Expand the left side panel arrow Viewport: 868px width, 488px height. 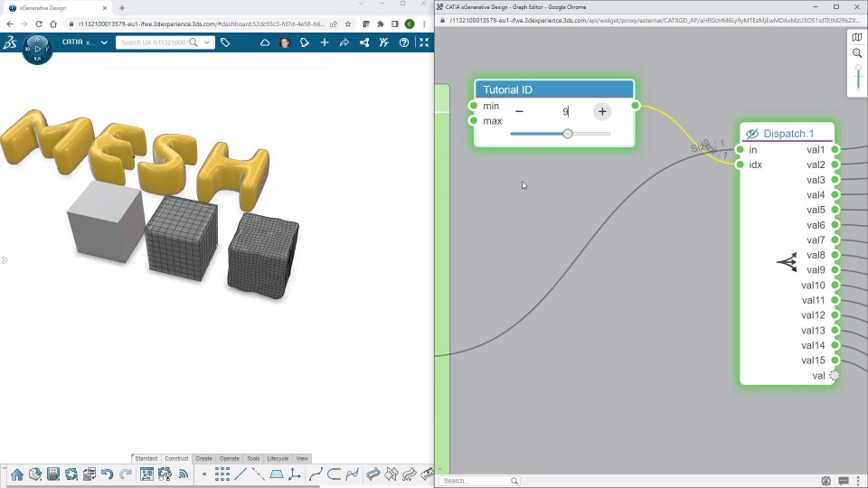point(5,260)
